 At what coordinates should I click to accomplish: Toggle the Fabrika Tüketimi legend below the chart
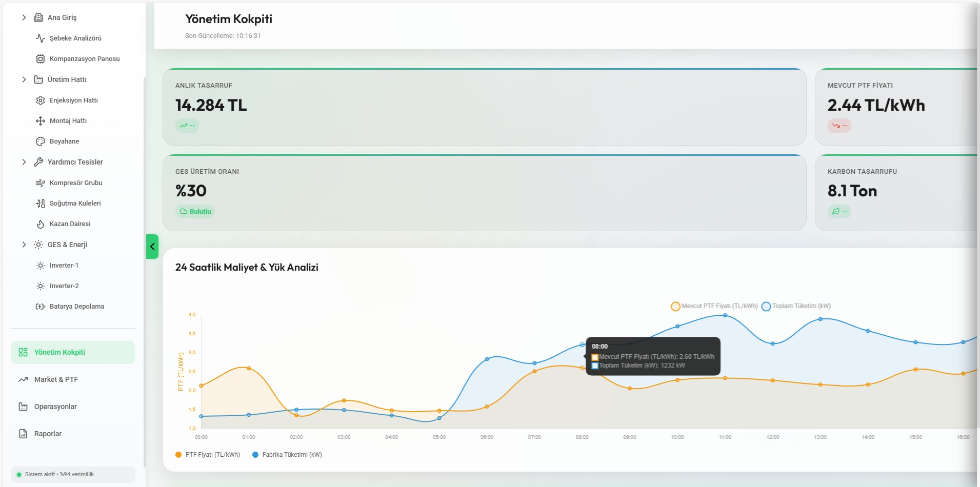pos(287,455)
